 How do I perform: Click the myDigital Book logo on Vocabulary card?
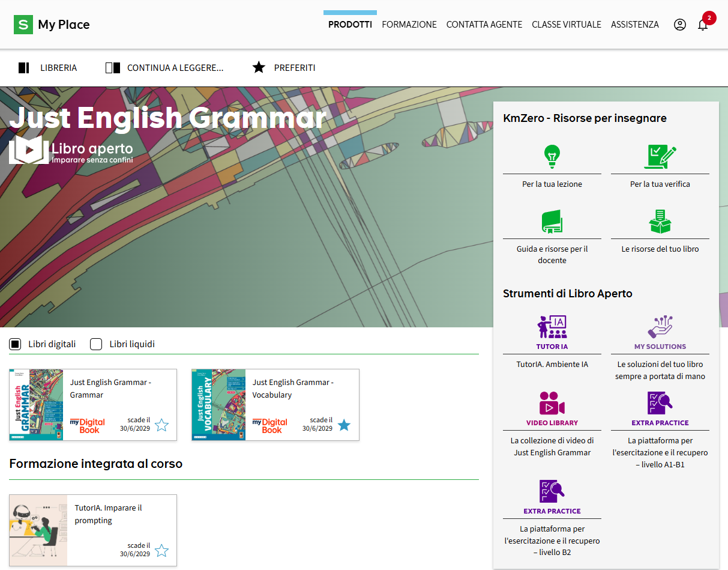coord(270,425)
